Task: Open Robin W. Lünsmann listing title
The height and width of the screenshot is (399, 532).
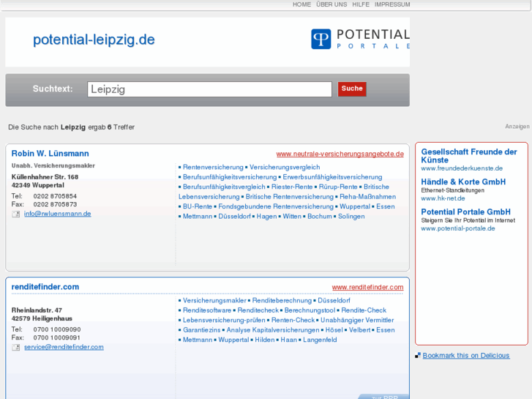Action: [x=50, y=154]
